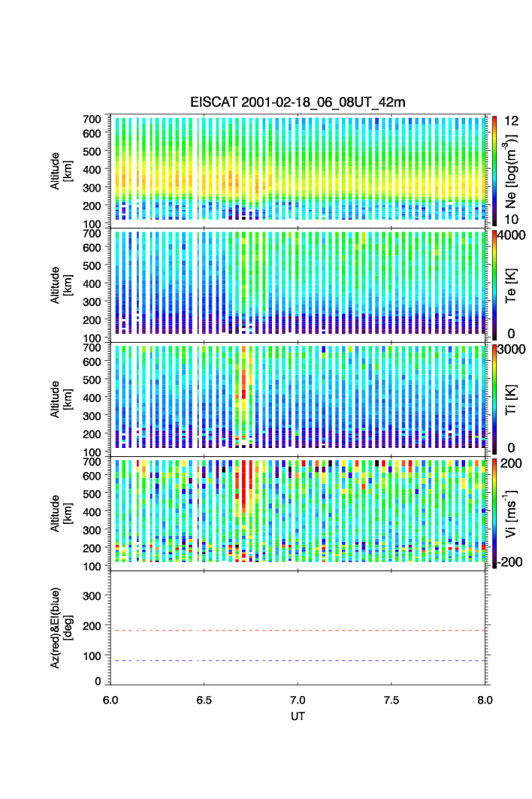532x799 pixels.
Task: Click the 7.0 tick on UT axis
Action: coord(298,700)
